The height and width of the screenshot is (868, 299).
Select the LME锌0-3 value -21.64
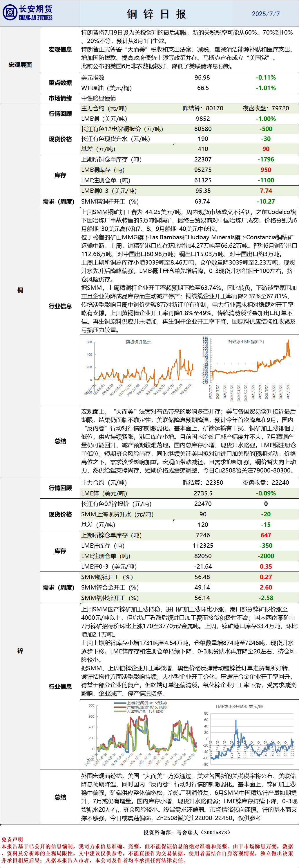click(203, 567)
